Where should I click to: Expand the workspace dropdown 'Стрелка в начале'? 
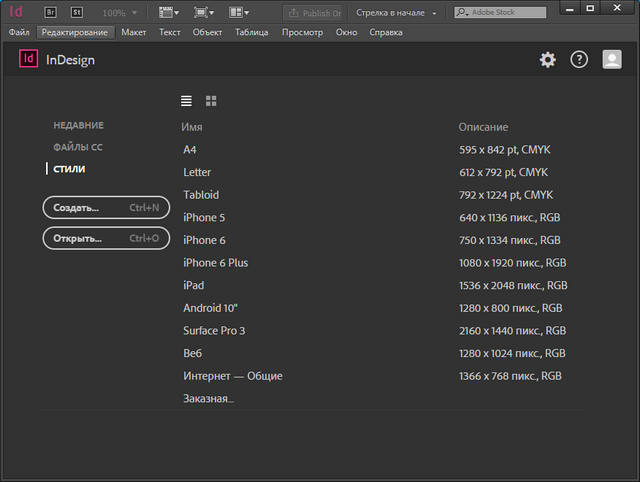pos(397,13)
